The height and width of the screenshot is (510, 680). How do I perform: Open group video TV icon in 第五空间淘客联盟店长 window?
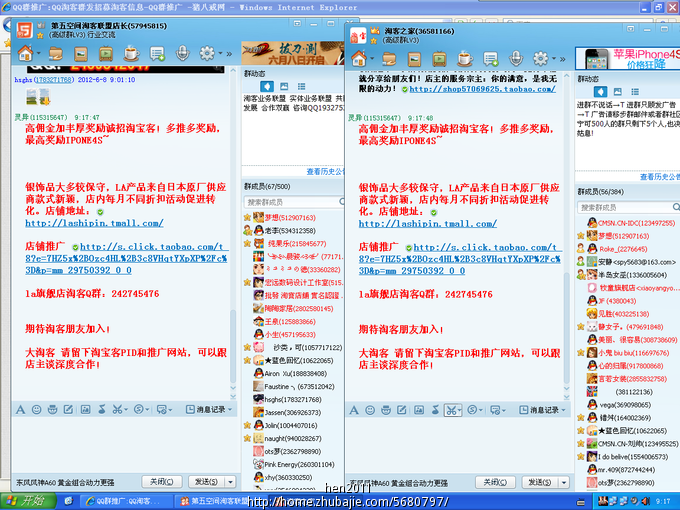[x=106, y=54]
